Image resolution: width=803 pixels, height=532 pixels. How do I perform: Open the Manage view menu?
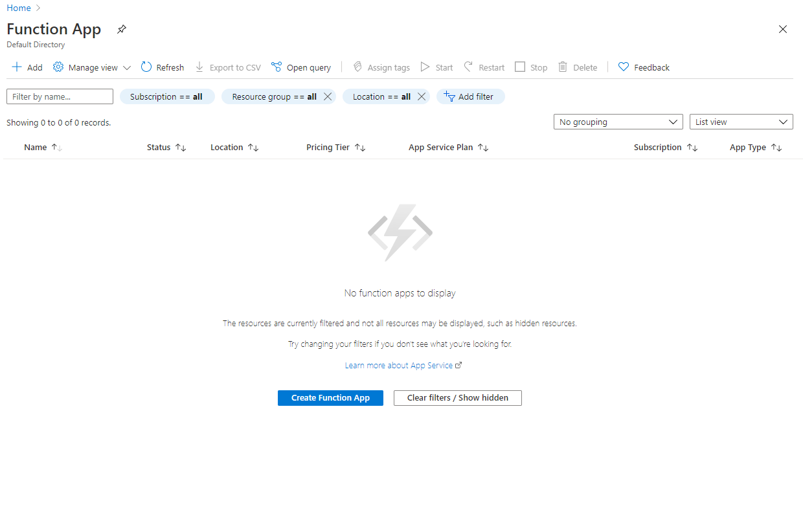tap(92, 67)
